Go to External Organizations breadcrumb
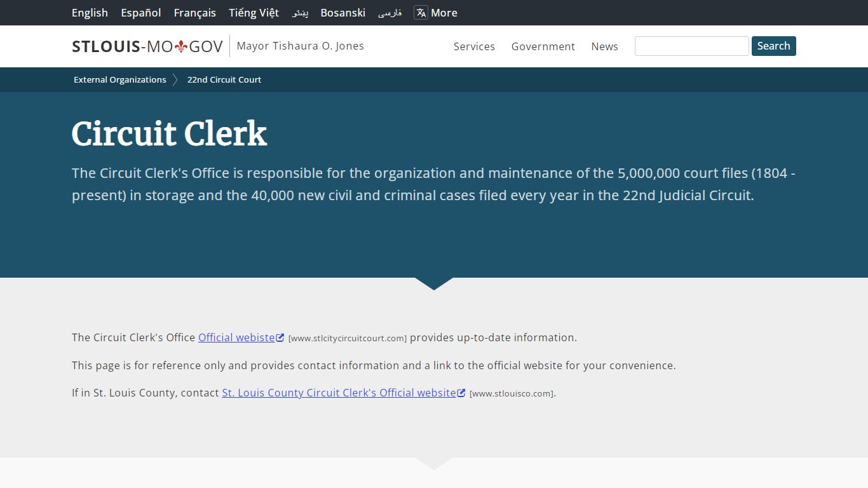868x488 pixels. [120, 79]
